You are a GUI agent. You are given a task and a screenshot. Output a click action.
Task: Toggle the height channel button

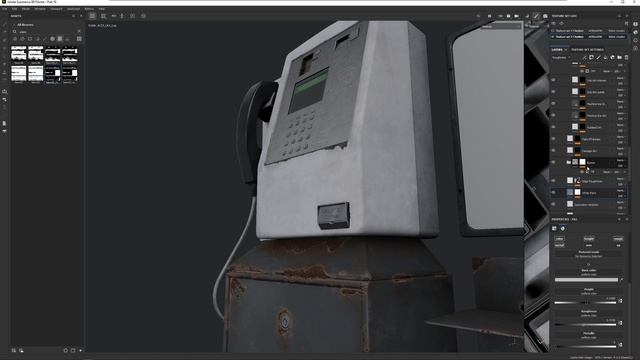[589, 239]
